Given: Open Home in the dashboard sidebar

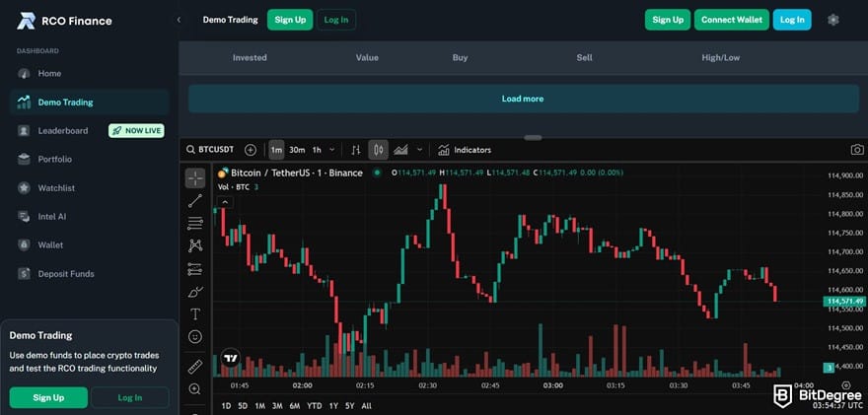Looking at the screenshot, I should (x=49, y=74).
